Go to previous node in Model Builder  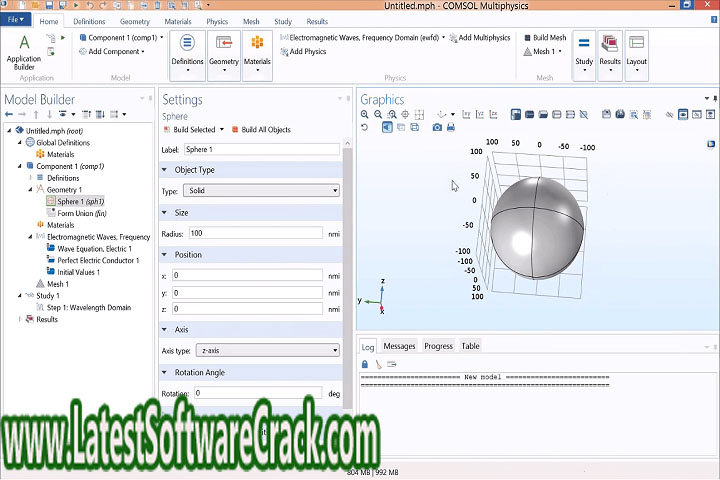point(9,114)
